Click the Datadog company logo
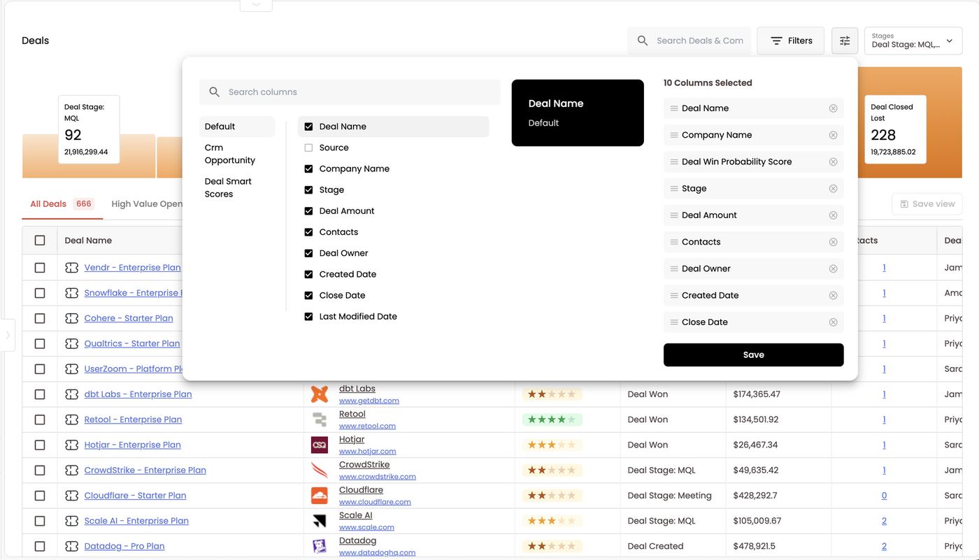This screenshot has height=560, width=979. click(320, 546)
